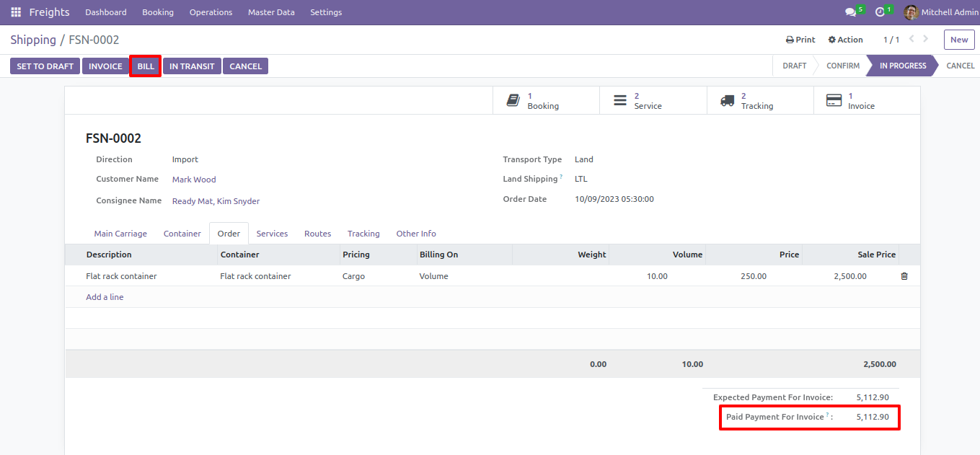The width and height of the screenshot is (980, 455).
Task: Open the messages chat icon
Action: pyautogui.click(x=851, y=12)
